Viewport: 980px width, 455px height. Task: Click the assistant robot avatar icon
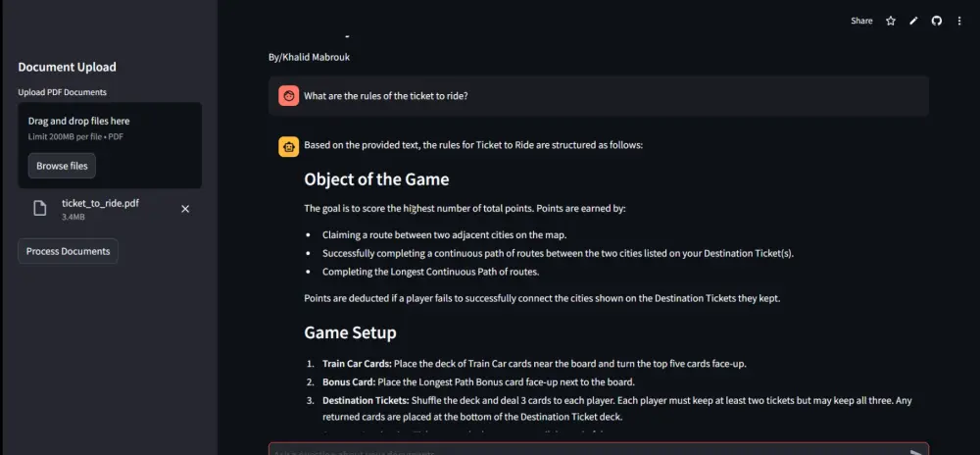point(288,146)
